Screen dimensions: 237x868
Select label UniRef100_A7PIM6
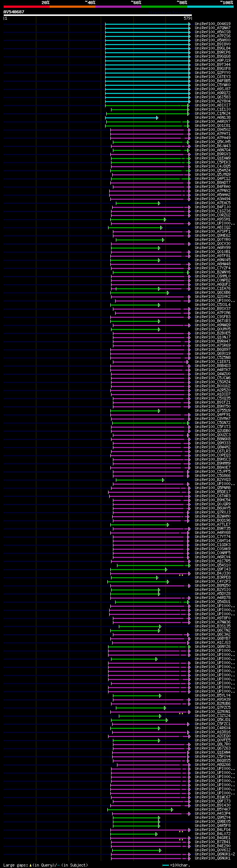(213, 313)
